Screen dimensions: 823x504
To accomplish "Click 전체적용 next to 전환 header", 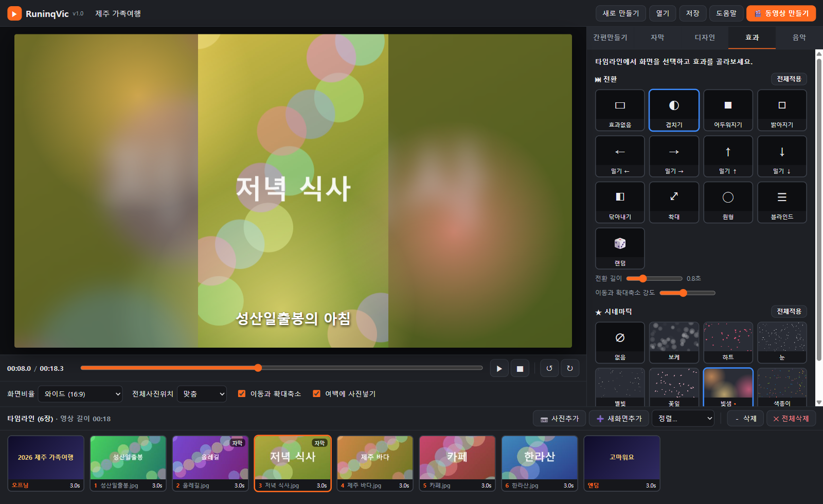I will coord(789,79).
